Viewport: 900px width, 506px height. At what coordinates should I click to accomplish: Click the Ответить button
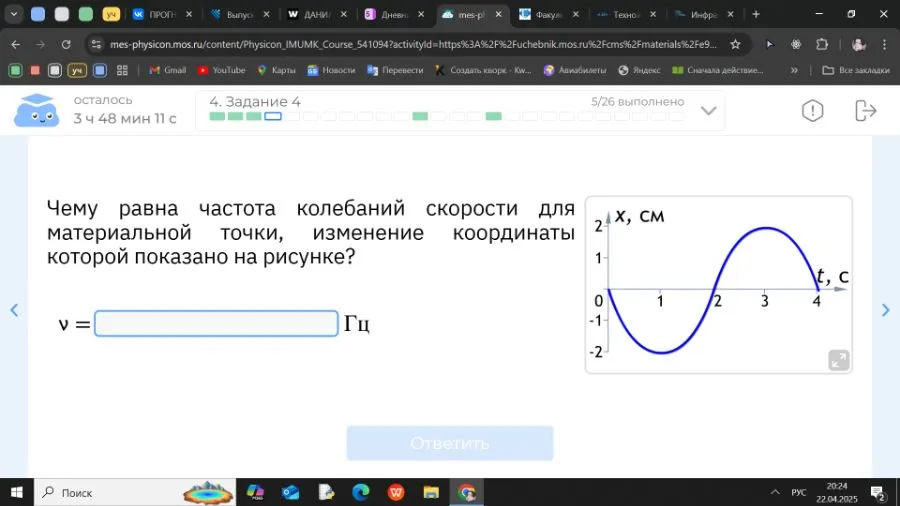pos(450,443)
